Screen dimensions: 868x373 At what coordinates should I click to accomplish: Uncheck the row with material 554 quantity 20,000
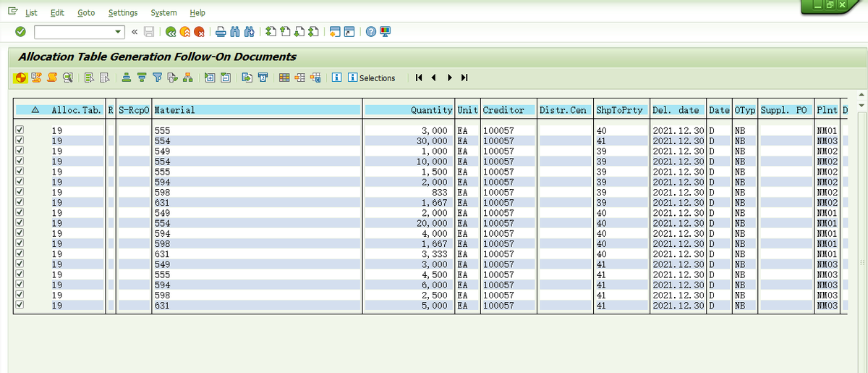coord(20,223)
